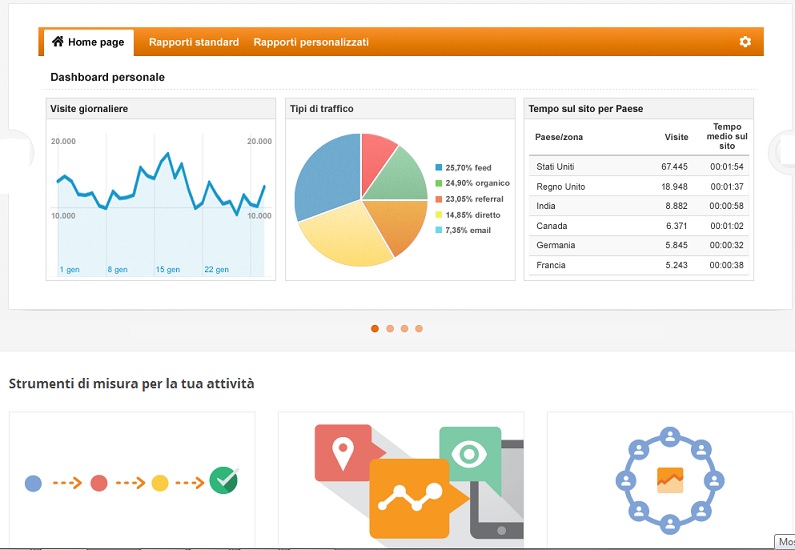Open the users circle illustration card
Viewport: 795px width, 550px height.
pos(670,480)
